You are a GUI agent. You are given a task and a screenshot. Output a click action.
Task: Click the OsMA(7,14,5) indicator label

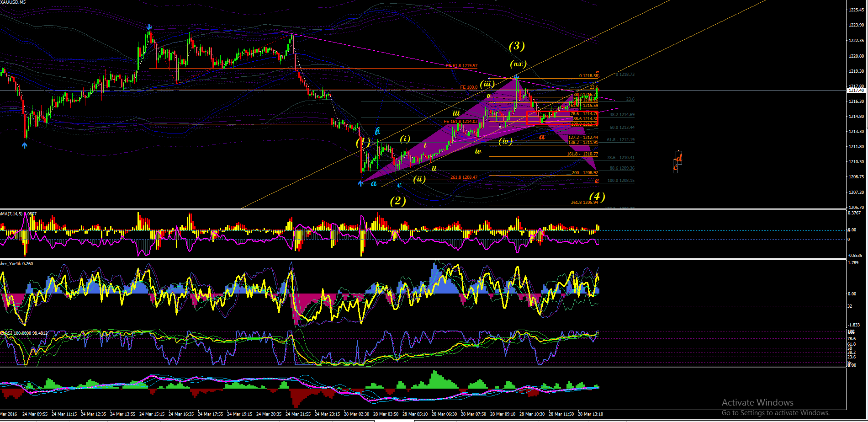coord(18,214)
